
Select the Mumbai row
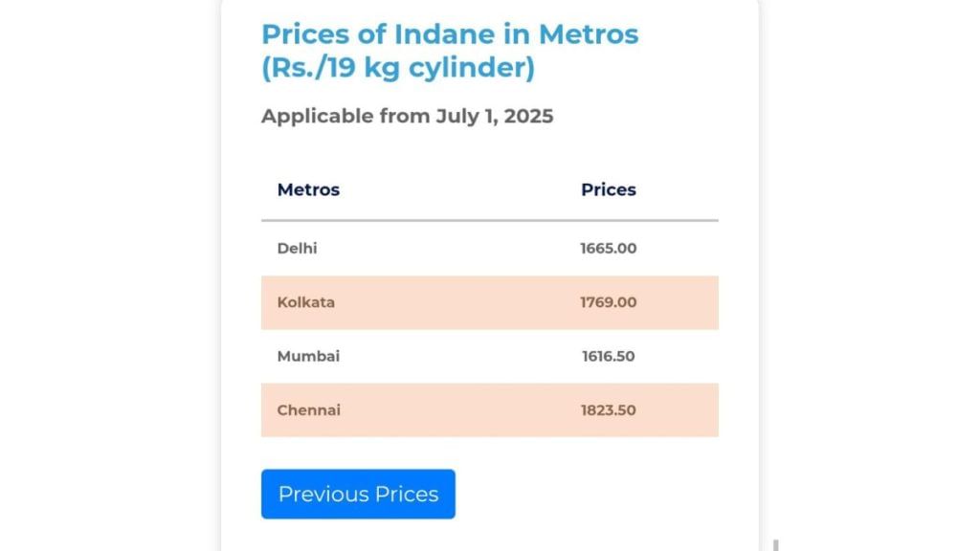pyautogui.click(x=489, y=356)
